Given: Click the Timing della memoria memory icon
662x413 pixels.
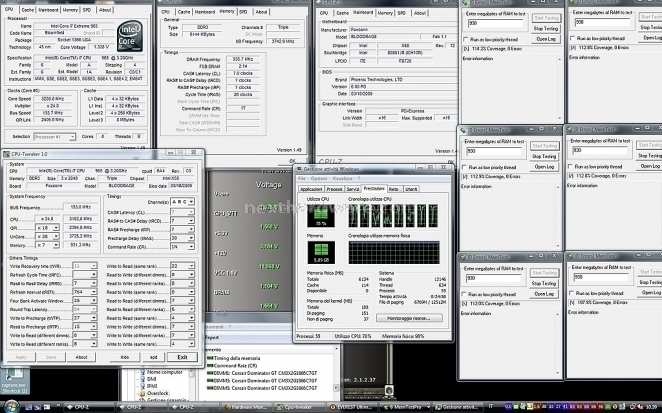Looking at the screenshot, I should click(x=210, y=358).
